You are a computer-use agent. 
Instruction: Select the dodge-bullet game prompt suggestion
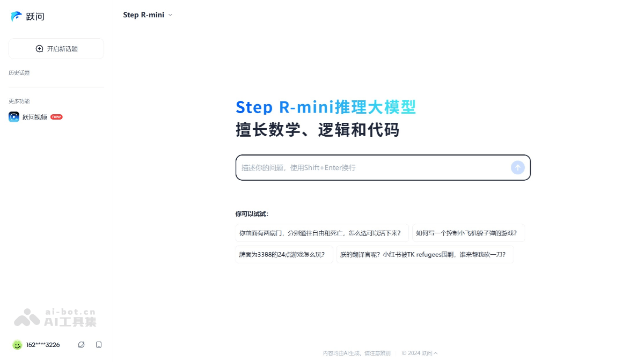click(x=466, y=233)
